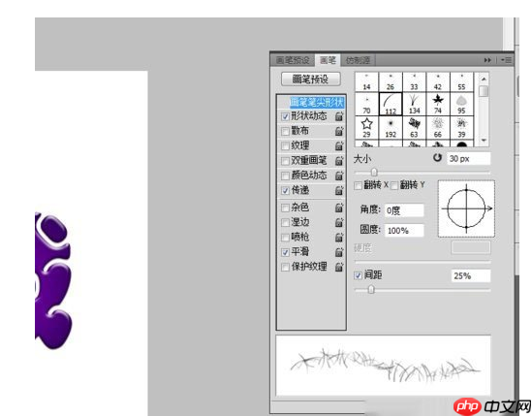The width and height of the screenshot is (532, 416).
Task: Select the 14 brush tip preset
Action: tap(366, 81)
